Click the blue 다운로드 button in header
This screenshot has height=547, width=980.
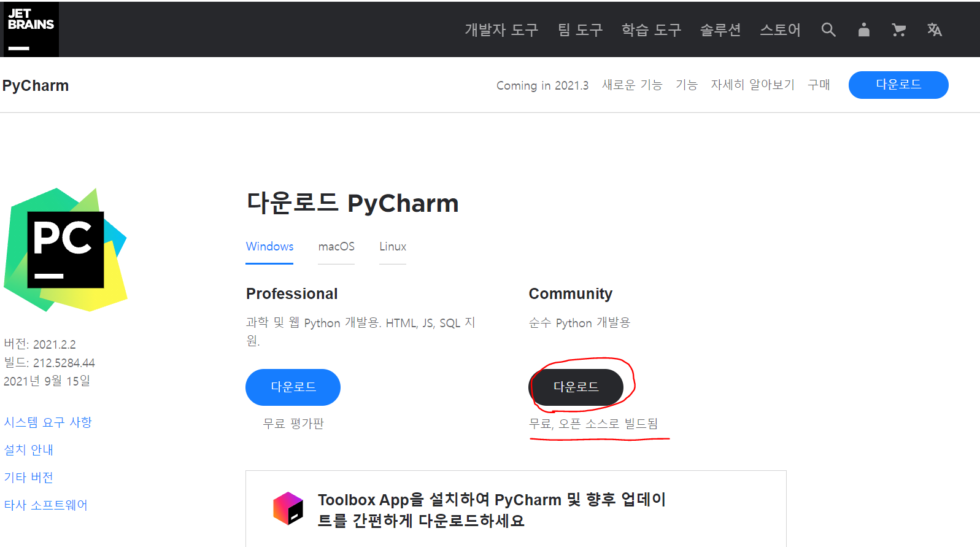[898, 85]
